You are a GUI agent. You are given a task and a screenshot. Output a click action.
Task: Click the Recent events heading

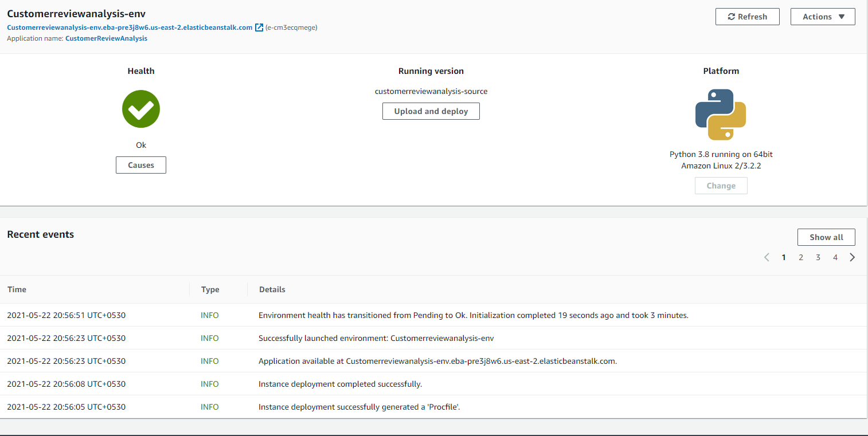41,234
